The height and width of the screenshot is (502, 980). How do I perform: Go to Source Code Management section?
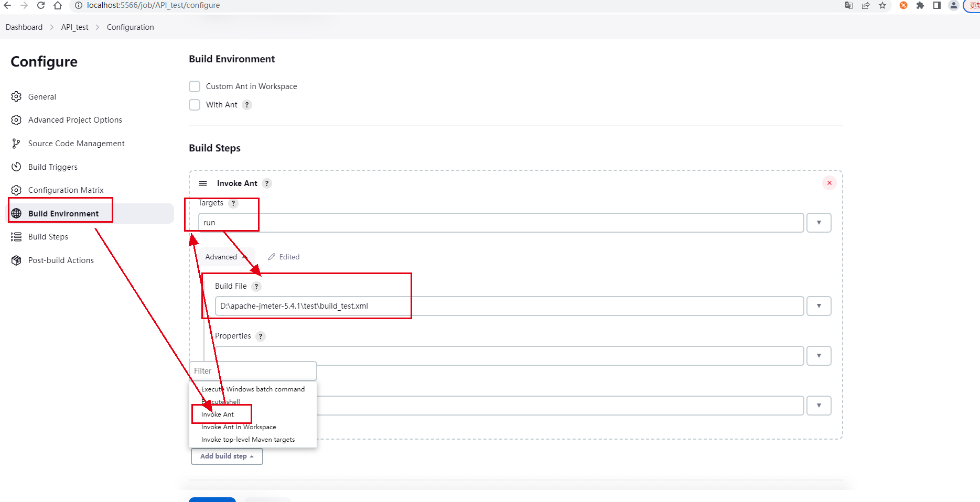77,144
